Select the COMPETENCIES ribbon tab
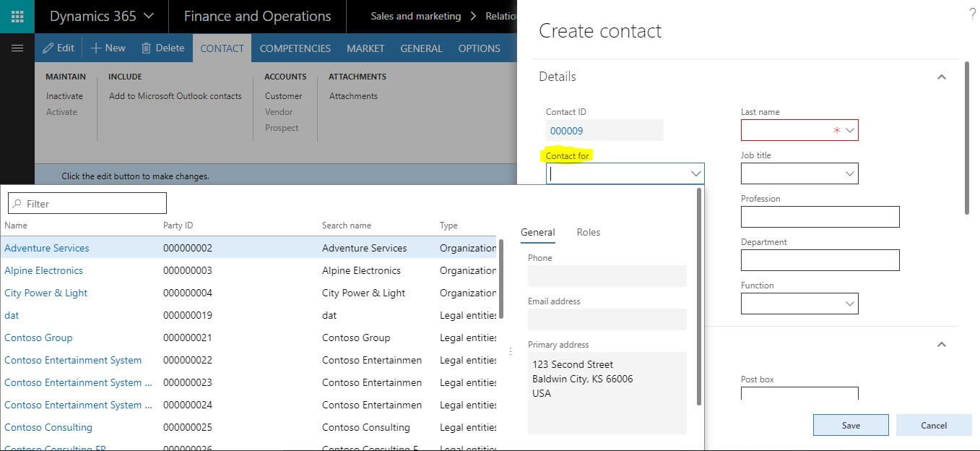Screen dimensions: 980x451 295,48
